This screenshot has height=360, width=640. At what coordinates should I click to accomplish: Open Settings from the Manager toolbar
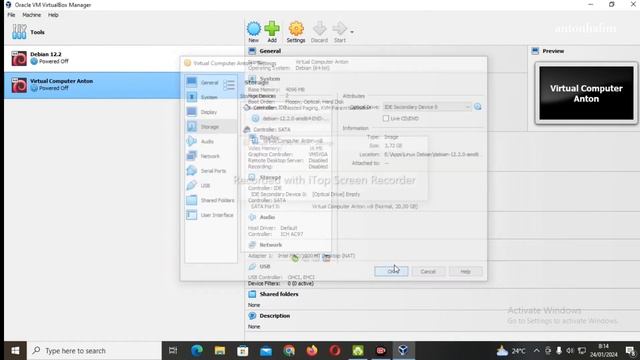(296, 32)
